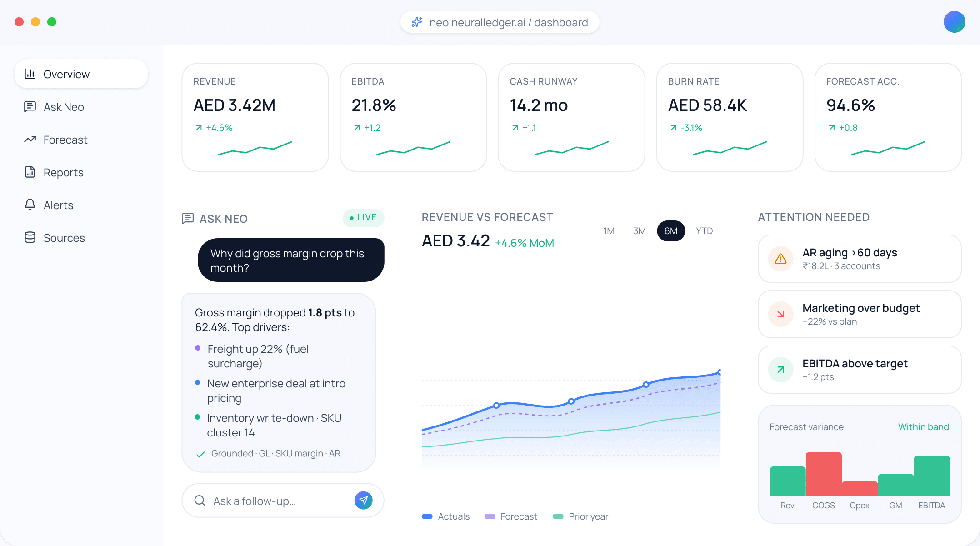Viewport: 980px width, 546px height.
Task: Click the Sources database icon
Action: pos(30,238)
